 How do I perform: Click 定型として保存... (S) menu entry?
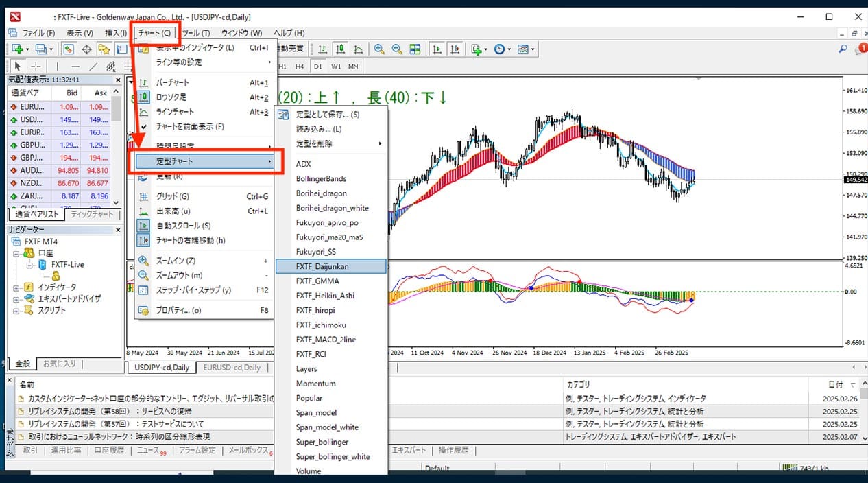tap(332, 115)
